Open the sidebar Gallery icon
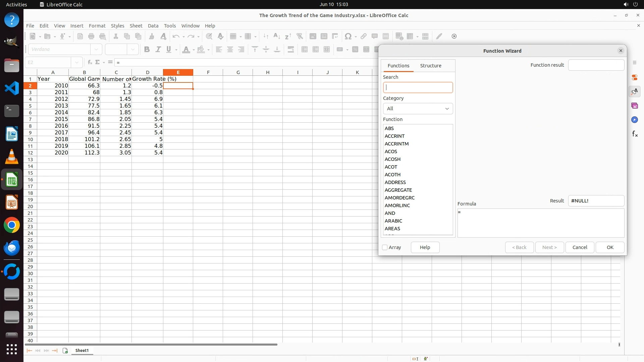 [x=635, y=106]
